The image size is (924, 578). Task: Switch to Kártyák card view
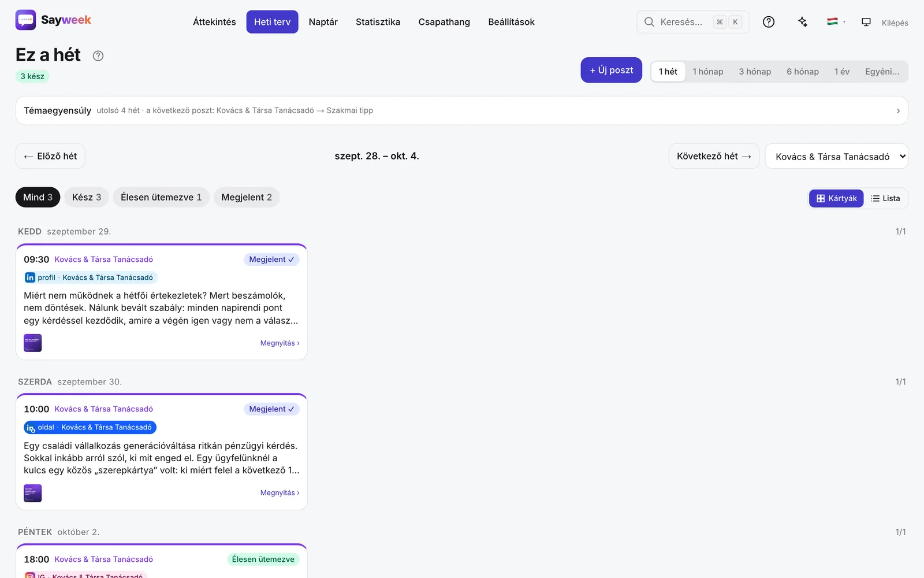836,198
